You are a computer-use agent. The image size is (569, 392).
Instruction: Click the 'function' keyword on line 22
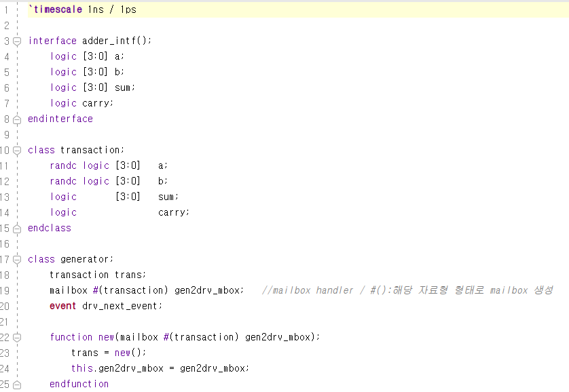point(71,337)
